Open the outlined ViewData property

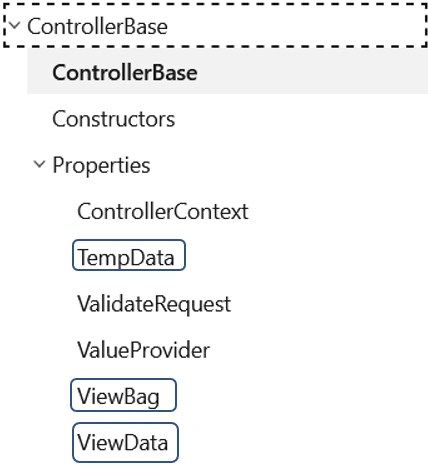(125, 442)
